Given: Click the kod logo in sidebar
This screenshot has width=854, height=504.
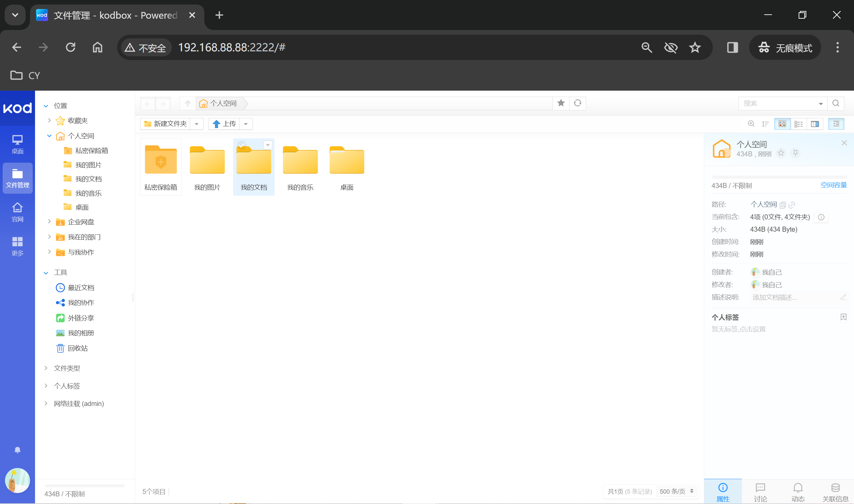Looking at the screenshot, I should pos(17,108).
